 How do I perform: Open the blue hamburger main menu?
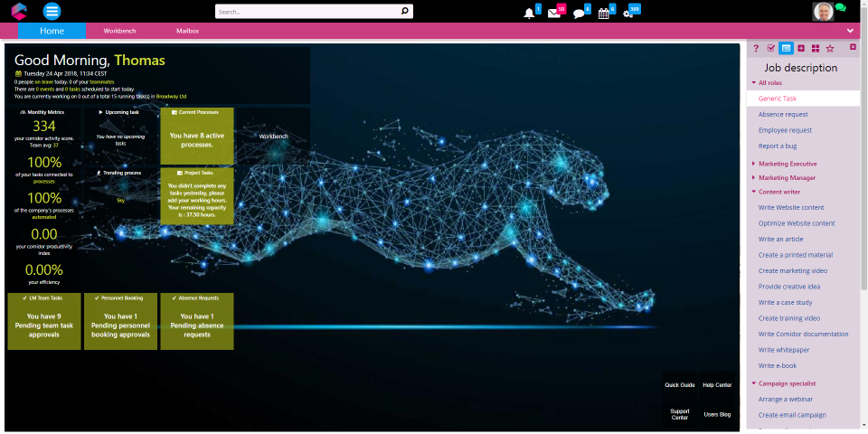point(52,12)
